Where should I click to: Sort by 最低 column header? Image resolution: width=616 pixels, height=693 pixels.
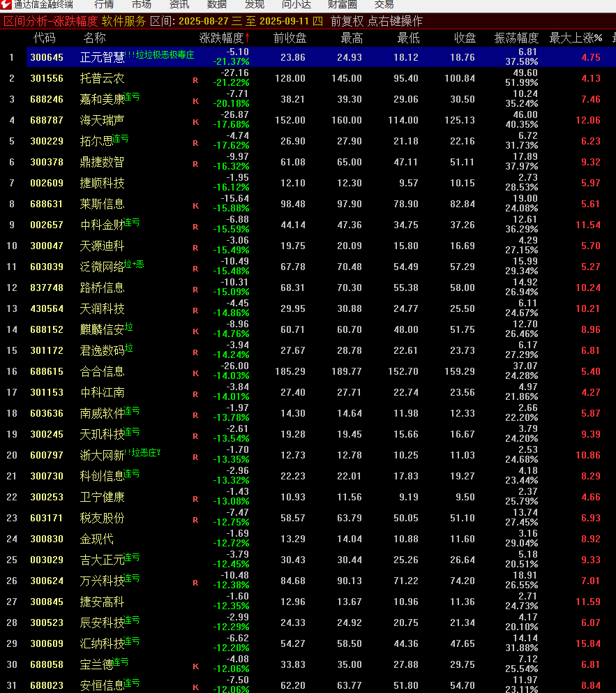click(408, 38)
